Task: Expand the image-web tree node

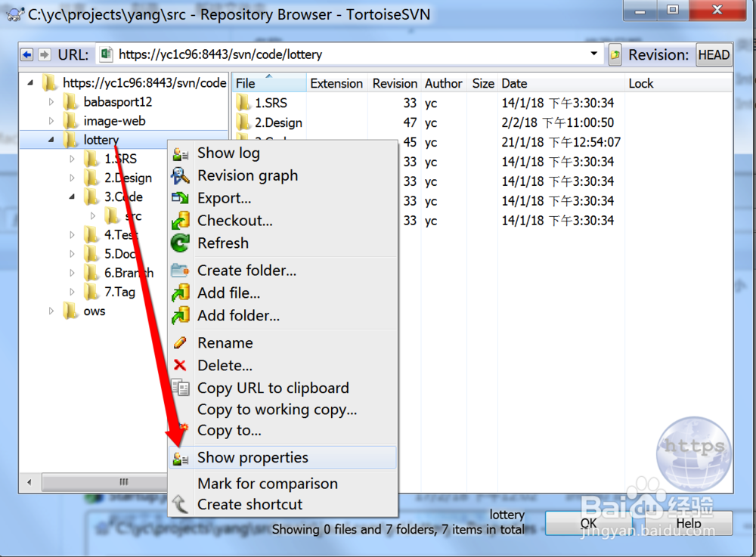Action: (x=51, y=121)
